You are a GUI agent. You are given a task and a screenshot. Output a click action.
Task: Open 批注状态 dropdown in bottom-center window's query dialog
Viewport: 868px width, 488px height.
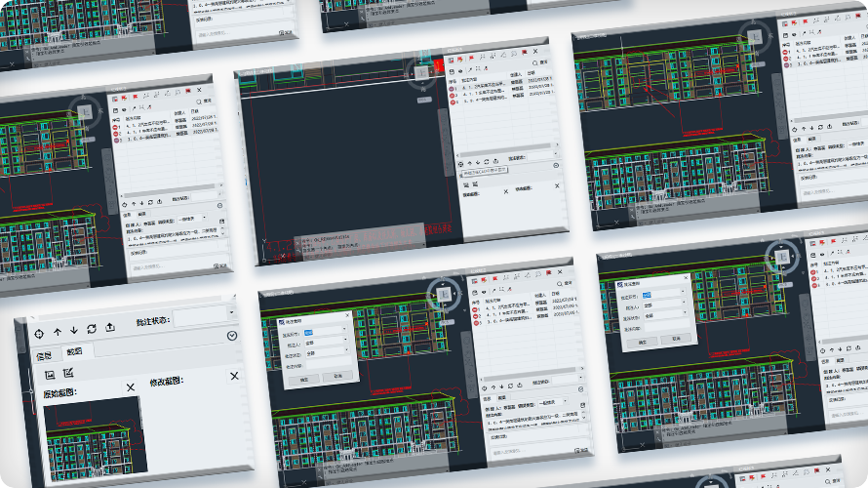(x=327, y=353)
